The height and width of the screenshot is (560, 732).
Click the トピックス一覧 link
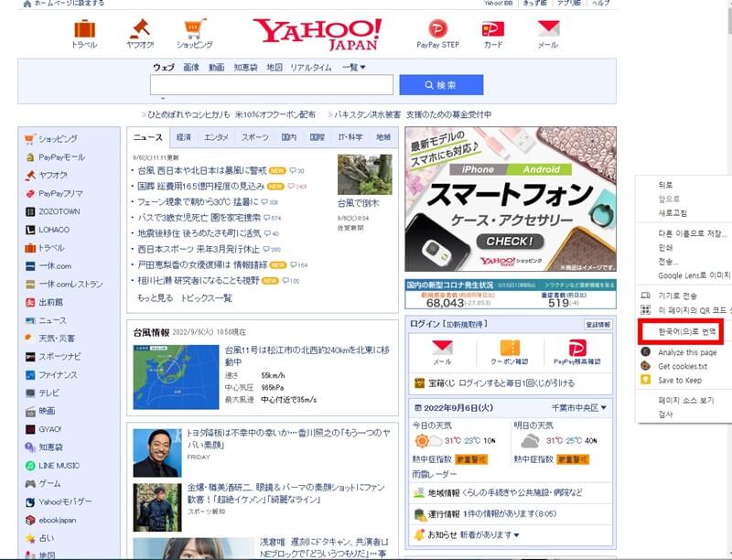(207, 297)
